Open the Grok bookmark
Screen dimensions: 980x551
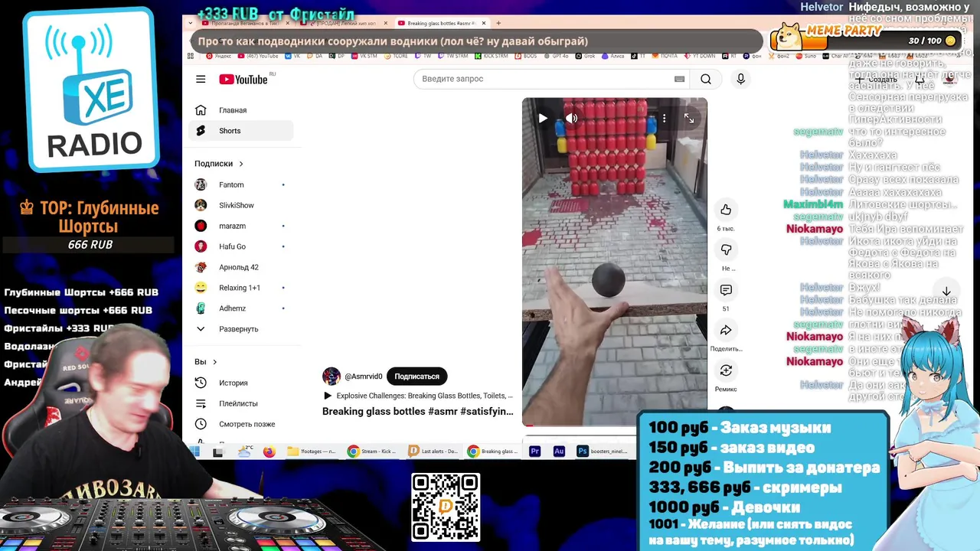586,56
